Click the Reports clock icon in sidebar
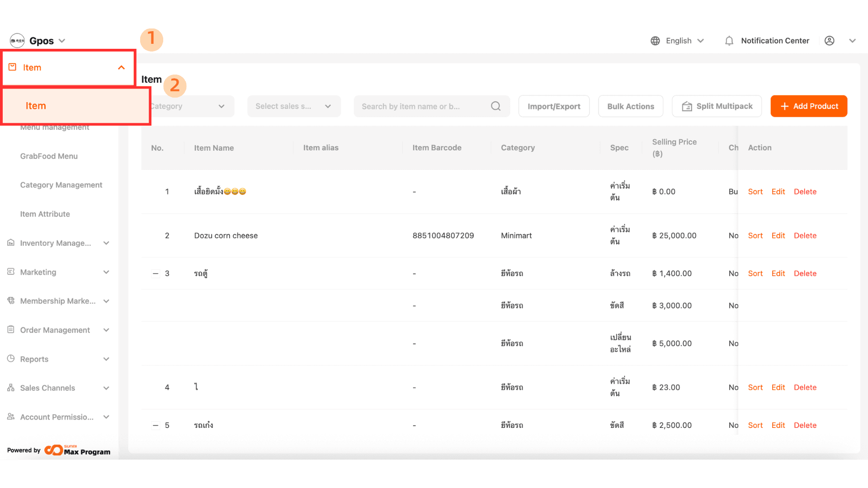The width and height of the screenshot is (868, 488). pyautogui.click(x=11, y=359)
